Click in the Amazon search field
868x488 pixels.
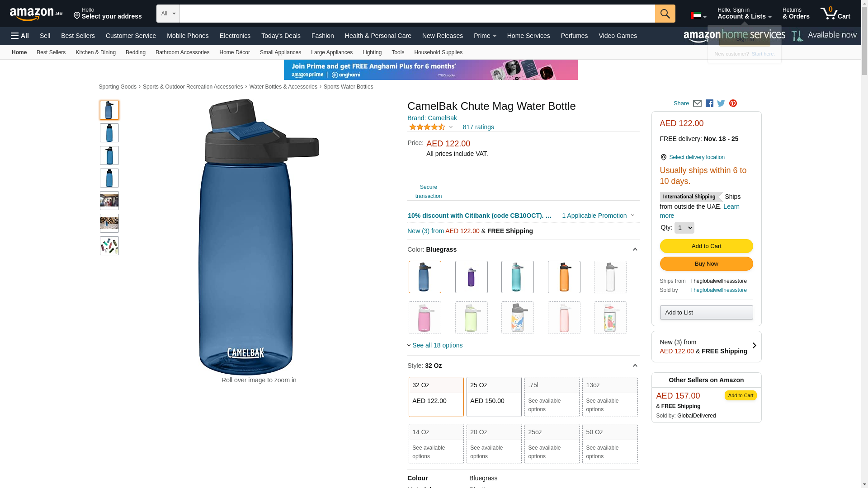click(417, 14)
